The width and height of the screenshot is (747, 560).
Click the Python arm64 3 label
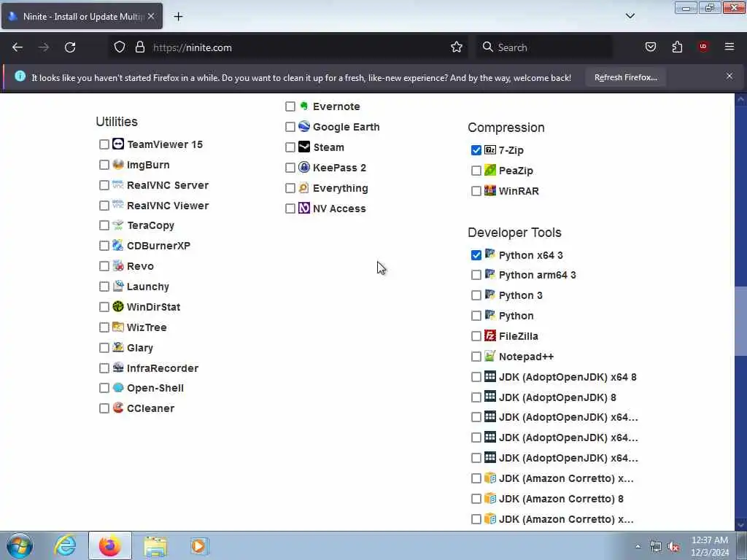pyautogui.click(x=538, y=275)
